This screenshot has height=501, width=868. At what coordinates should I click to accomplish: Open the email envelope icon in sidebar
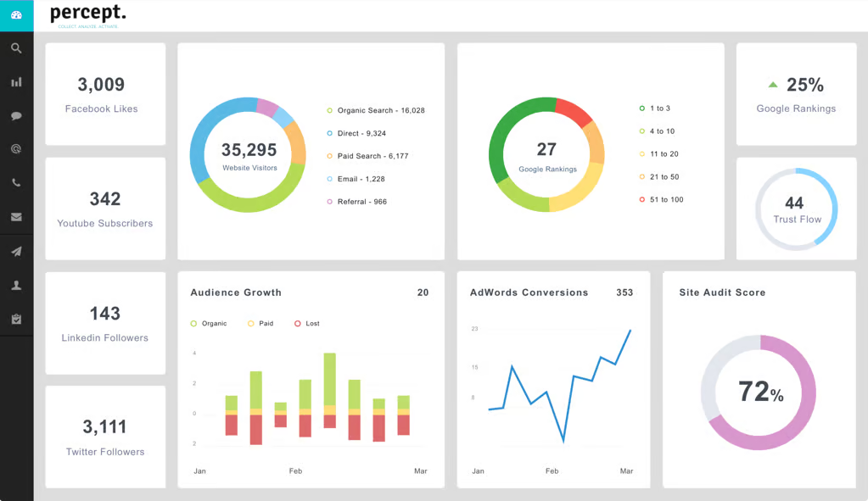pyautogui.click(x=16, y=216)
